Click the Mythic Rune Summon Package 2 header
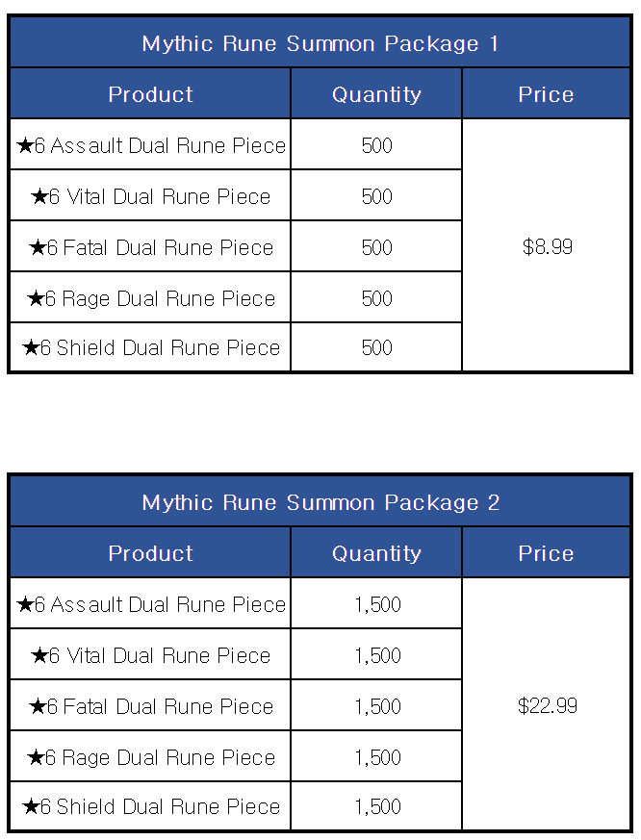This screenshot has width=641, height=840. pos(320,502)
